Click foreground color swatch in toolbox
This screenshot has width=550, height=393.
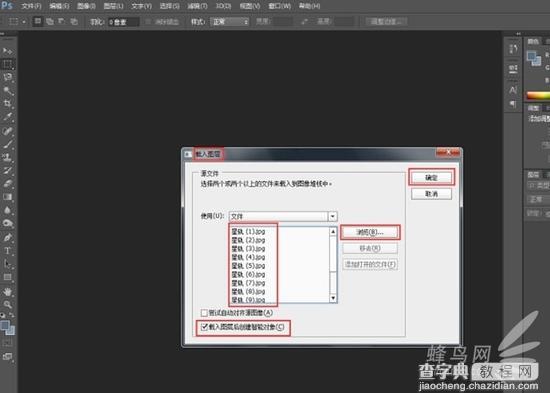click(5, 326)
